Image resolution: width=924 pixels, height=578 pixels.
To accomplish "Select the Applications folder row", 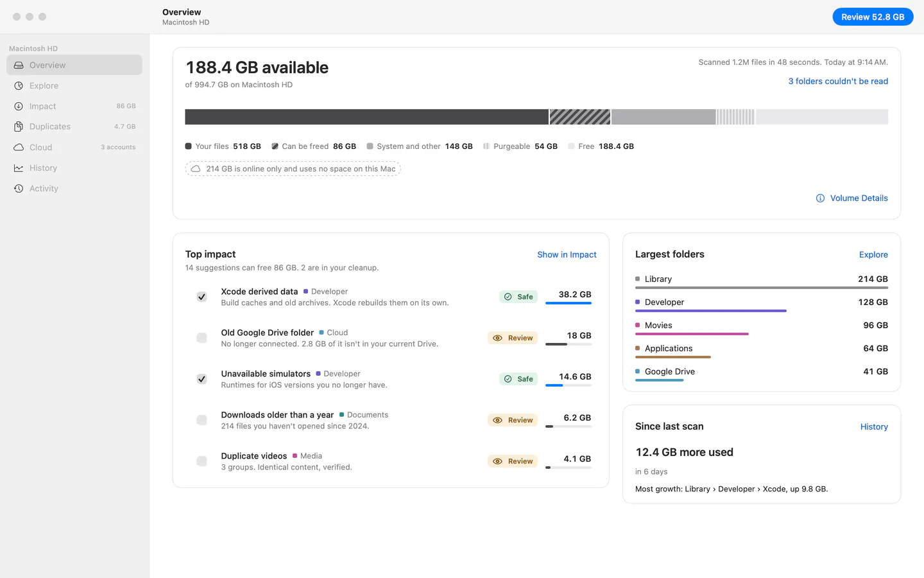I will pos(762,349).
